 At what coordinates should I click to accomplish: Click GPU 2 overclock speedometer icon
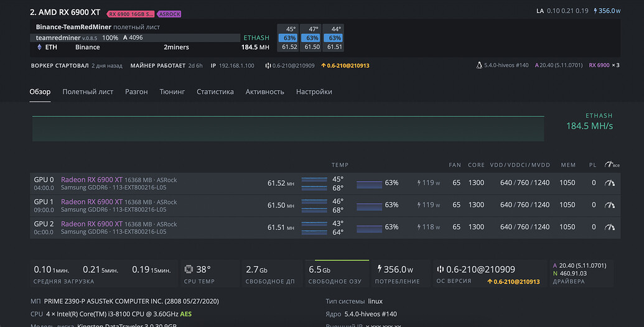(610, 227)
